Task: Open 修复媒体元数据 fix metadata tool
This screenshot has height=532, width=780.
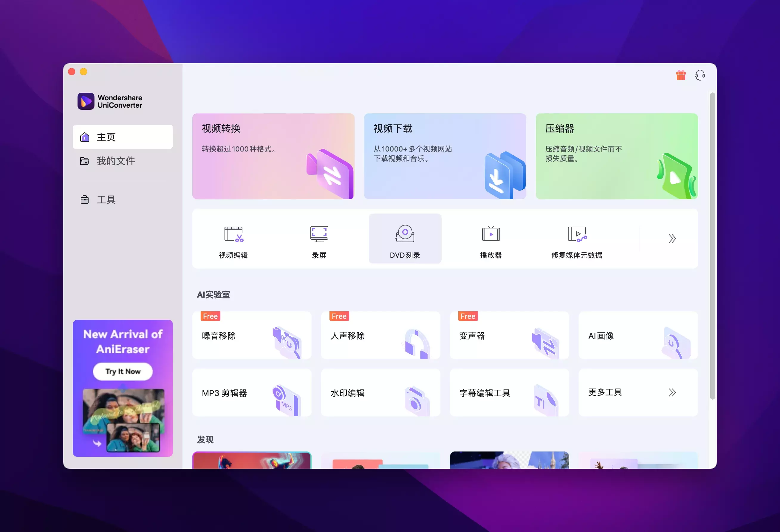Action: [x=577, y=239]
